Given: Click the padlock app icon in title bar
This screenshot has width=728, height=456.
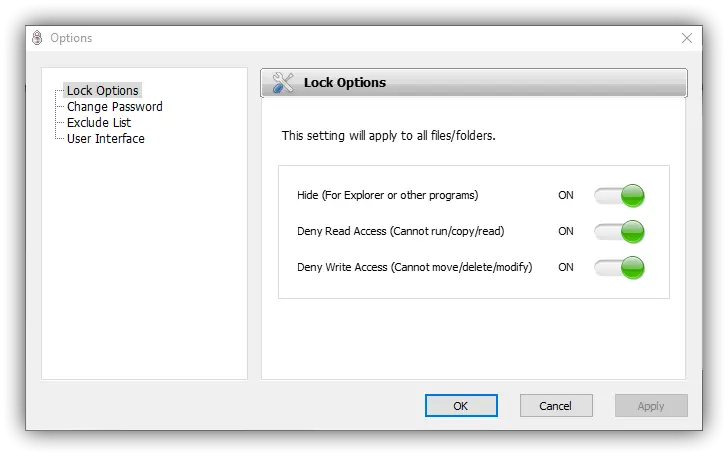Looking at the screenshot, I should [37, 38].
